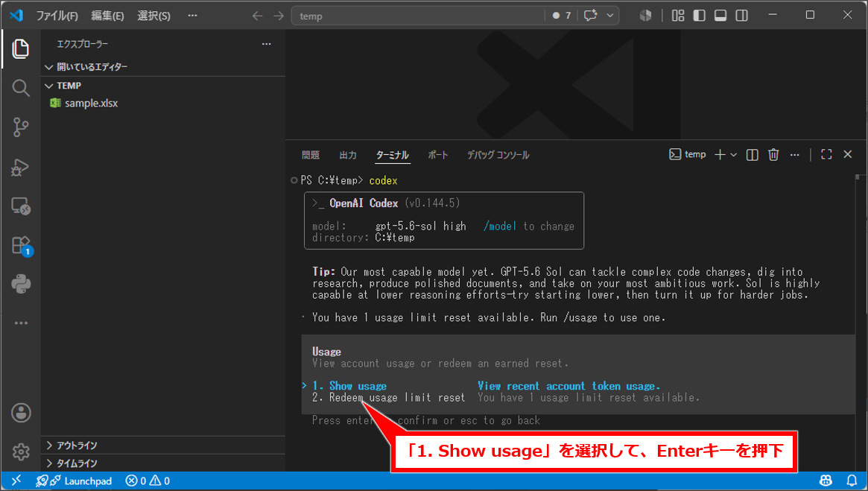Expand the アウトライン section
Viewport: 868px width, 491px height.
pyautogui.click(x=164, y=446)
